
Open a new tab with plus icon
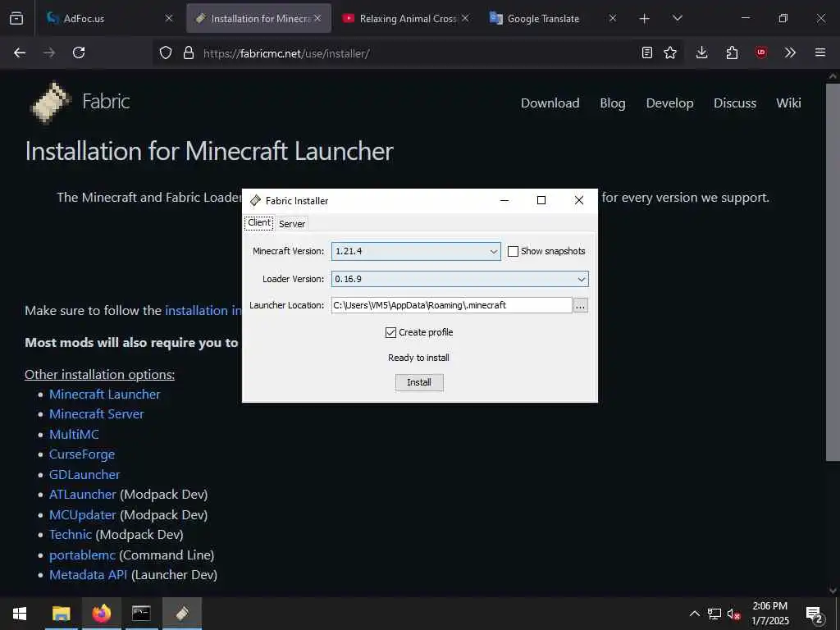(645, 19)
